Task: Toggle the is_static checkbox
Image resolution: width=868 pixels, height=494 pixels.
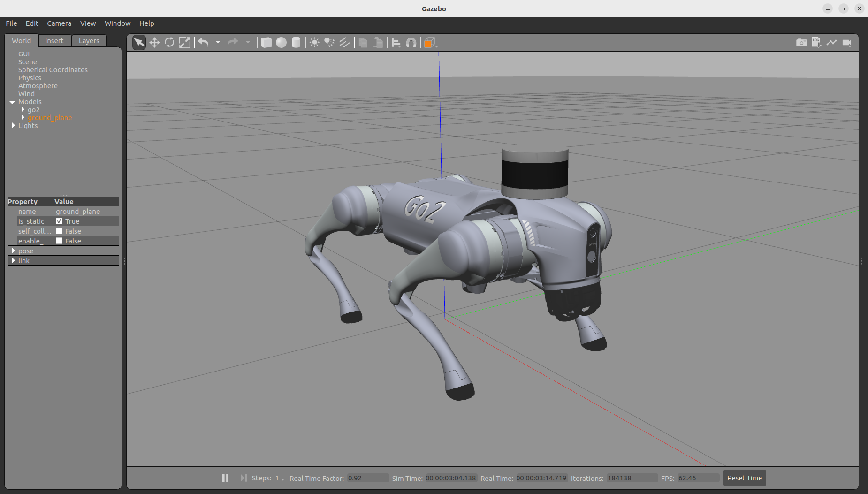Action: tap(59, 221)
